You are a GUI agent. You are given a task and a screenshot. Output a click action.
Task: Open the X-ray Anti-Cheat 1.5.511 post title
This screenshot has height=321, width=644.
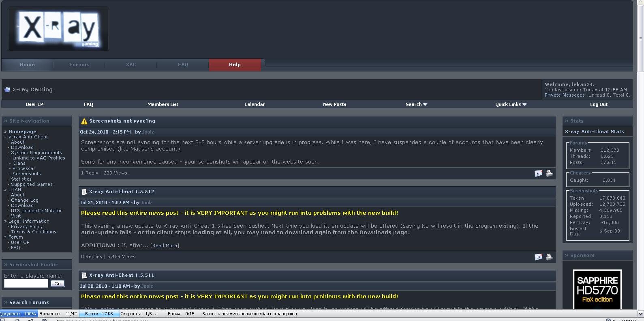(122, 275)
